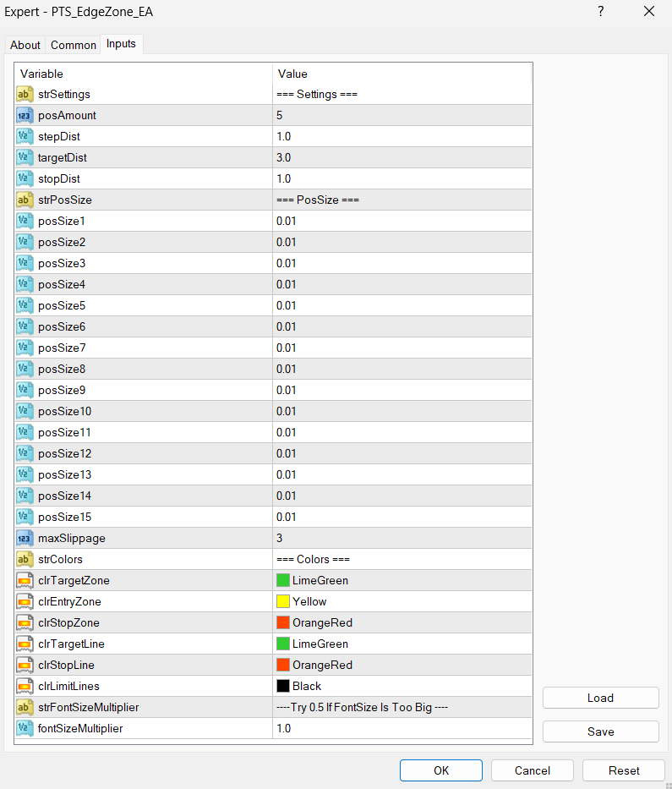Click the double icon beside fontSizeMultiplier

25,728
